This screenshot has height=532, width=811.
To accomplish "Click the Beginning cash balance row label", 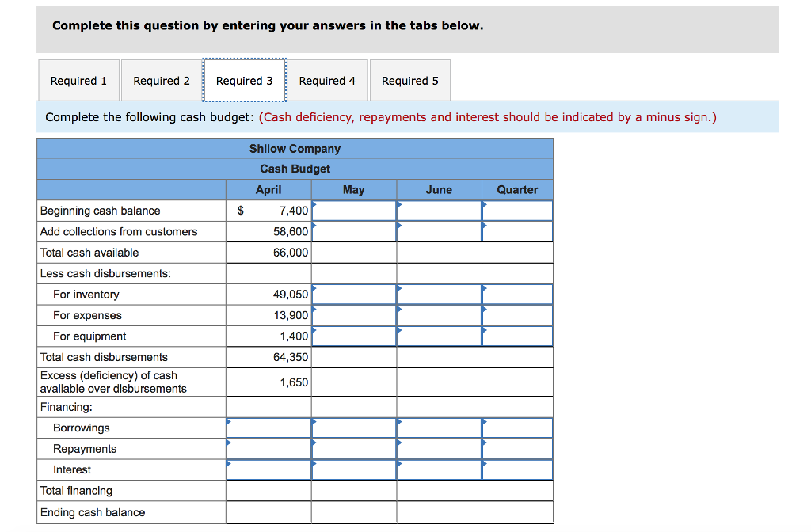I will pos(101,211).
